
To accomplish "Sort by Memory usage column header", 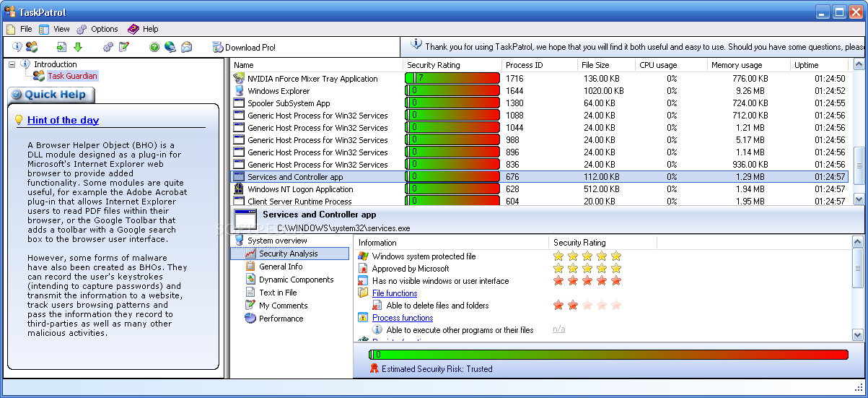I will [x=749, y=65].
